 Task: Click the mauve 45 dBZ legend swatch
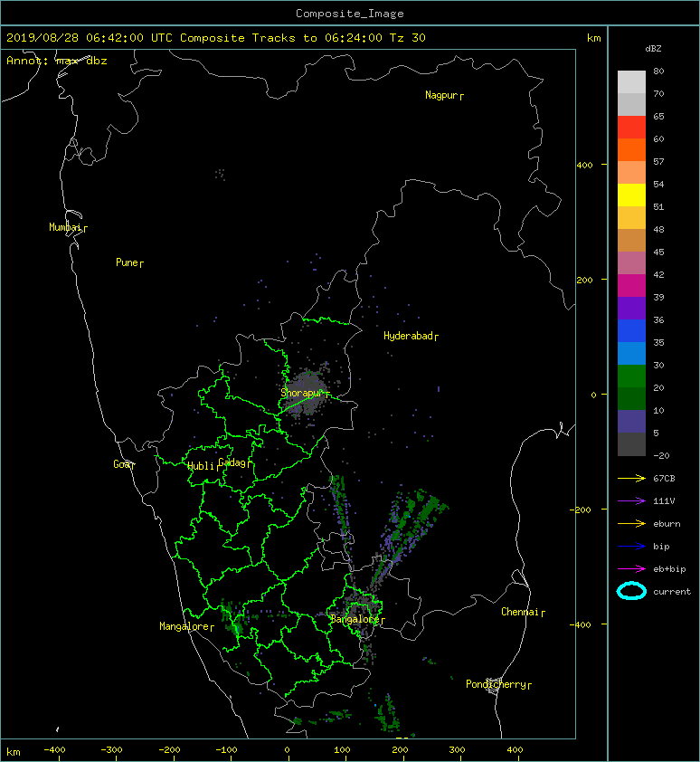(x=631, y=262)
